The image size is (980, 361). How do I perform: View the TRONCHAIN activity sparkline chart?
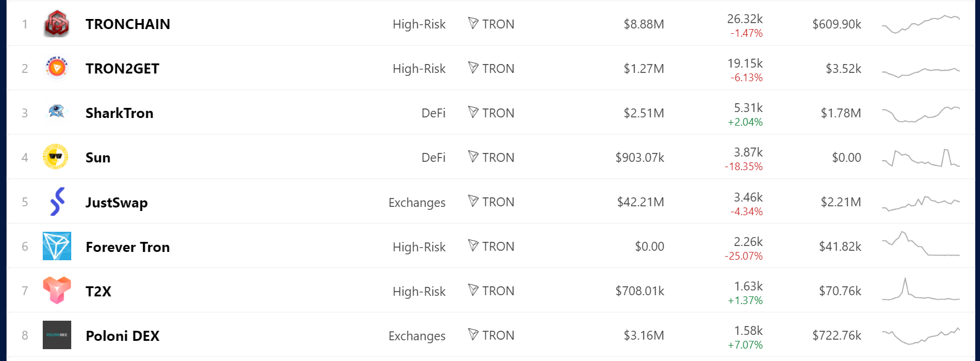tap(921, 24)
